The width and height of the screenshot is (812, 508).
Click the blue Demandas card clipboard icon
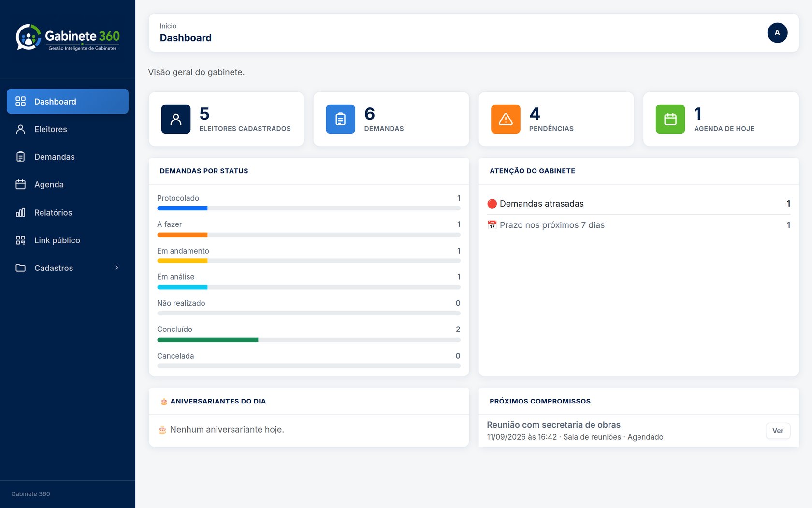pos(341,119)
